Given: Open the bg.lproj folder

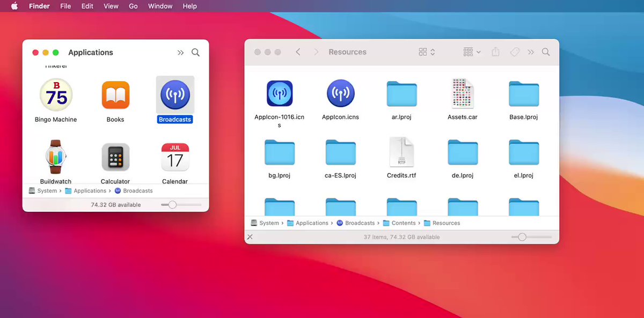Looking at the screenshot, I should pyautogui.click(x=280, y=152).
